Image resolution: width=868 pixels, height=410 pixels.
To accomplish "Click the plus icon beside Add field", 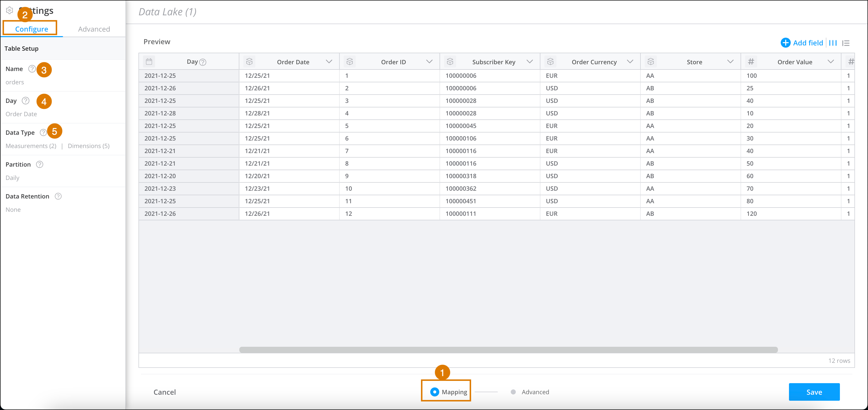I will [785, 43].
